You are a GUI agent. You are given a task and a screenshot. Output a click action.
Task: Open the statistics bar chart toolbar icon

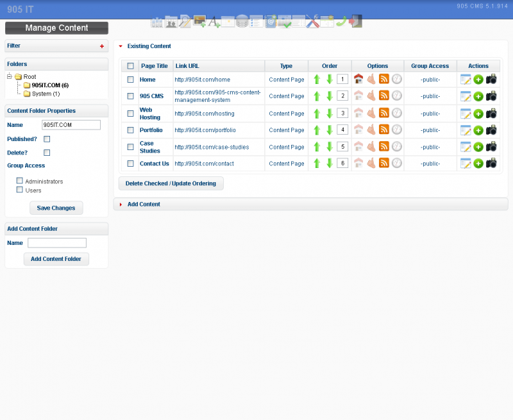[x=156, y=22]
